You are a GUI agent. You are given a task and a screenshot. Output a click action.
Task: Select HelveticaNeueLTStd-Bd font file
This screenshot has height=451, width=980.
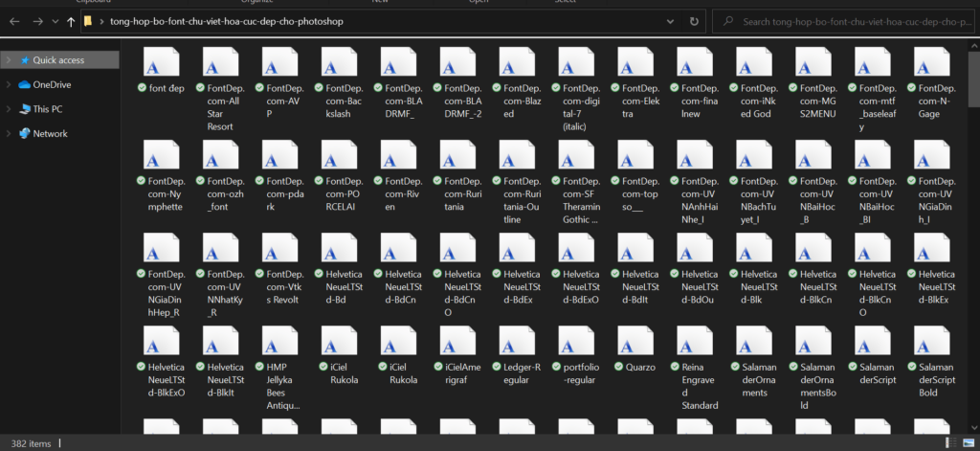[339, 267]
